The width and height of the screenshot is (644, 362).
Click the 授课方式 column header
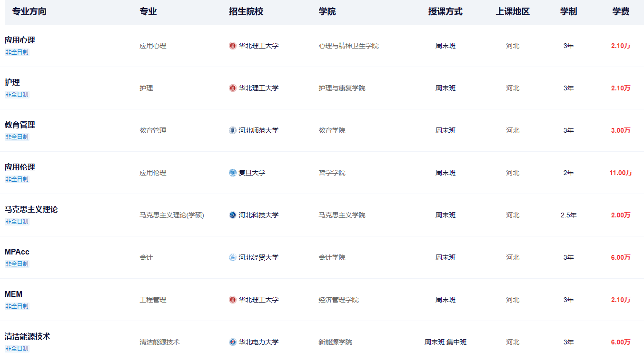point(446,11)
